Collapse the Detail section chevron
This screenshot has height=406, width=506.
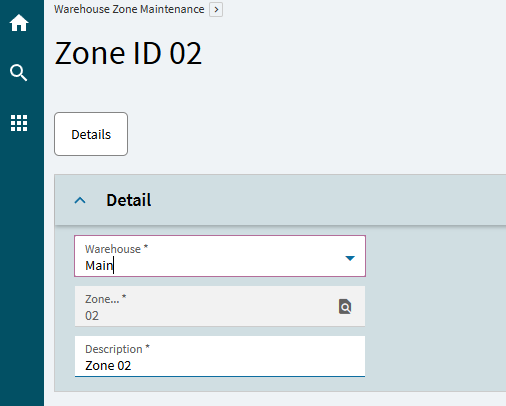point(80,200)
